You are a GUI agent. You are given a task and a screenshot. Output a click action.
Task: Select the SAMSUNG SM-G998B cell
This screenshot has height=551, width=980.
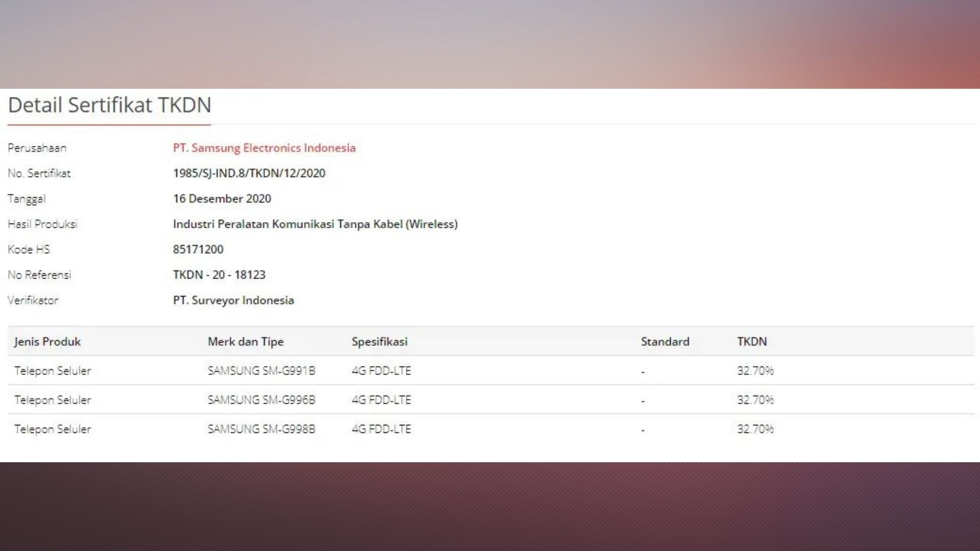tap(261, 429)
